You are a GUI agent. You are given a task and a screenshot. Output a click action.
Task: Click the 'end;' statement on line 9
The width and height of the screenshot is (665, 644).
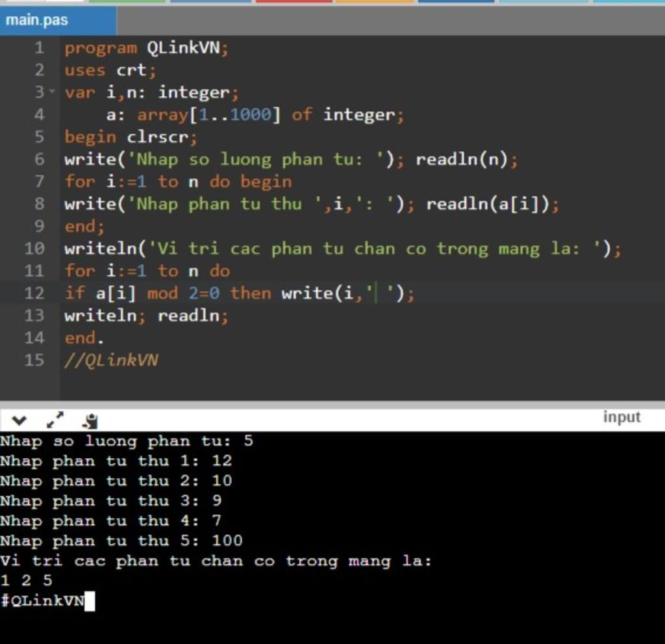[84, 226]
